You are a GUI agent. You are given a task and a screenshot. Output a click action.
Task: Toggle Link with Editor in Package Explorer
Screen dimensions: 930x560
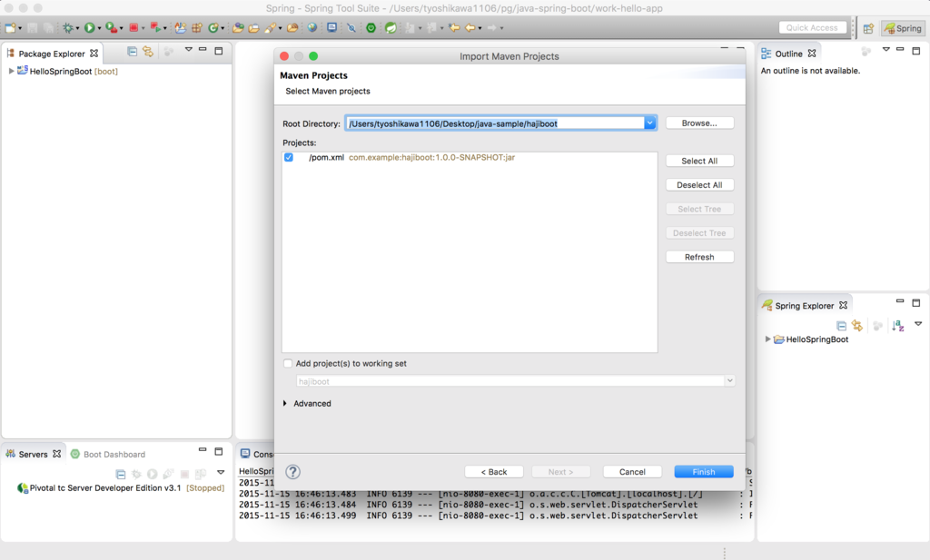pyautogui.click(x=148, y=52)
